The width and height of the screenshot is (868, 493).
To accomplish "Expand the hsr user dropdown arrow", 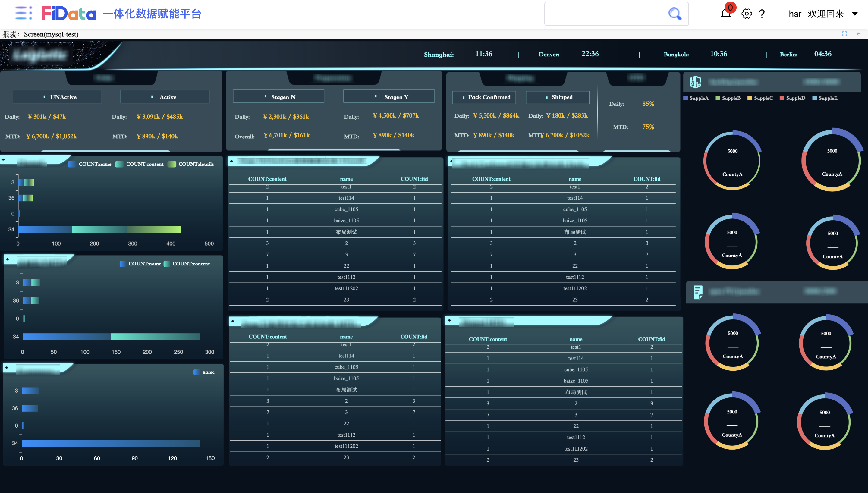I will click(x=855, y=14).
